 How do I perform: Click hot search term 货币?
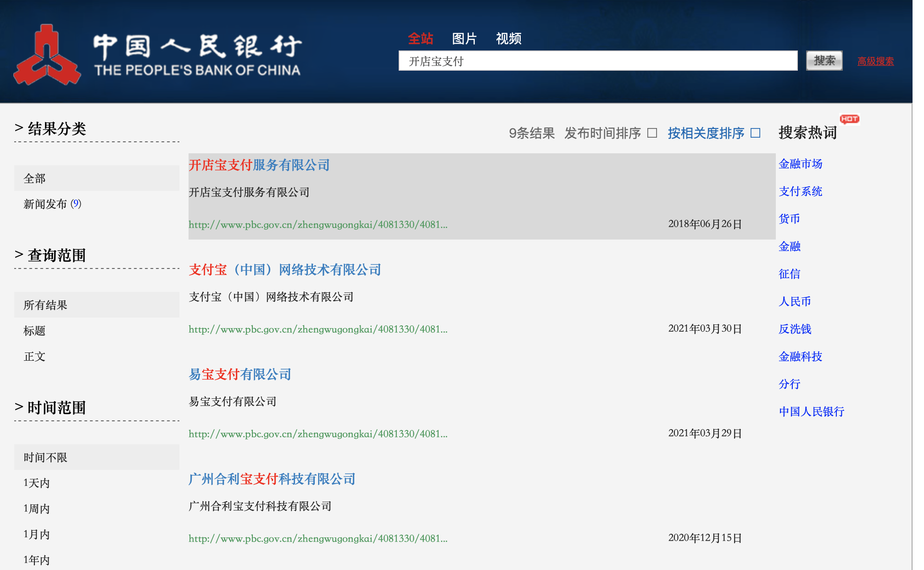[x=790, y=219]
